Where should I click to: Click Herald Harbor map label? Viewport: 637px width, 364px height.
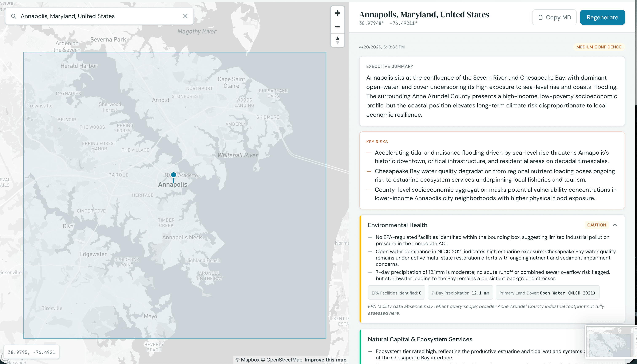[x=79, y=66]
